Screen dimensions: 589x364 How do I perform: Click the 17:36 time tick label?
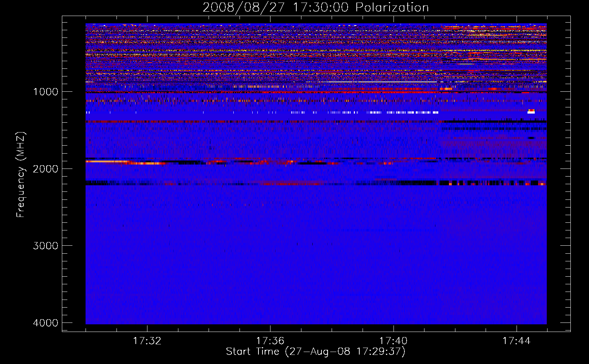point(270,341)
